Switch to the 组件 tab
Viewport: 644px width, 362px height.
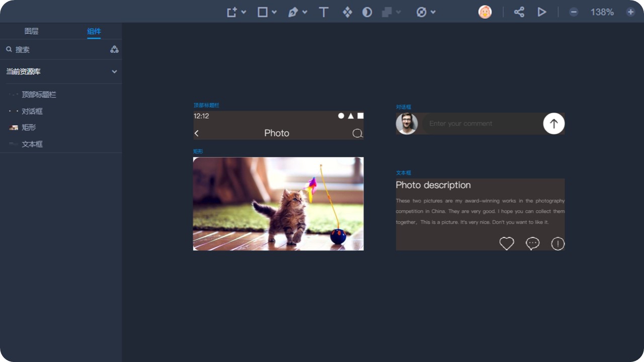94,31
